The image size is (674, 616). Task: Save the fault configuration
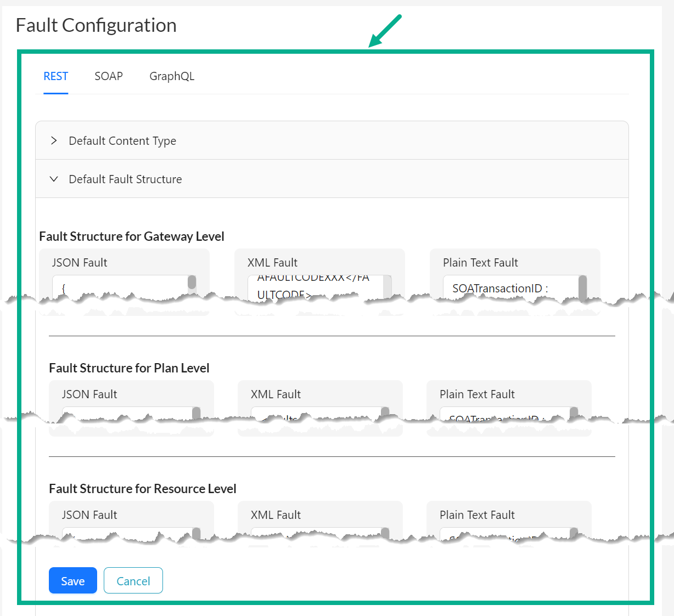[72, 580]
